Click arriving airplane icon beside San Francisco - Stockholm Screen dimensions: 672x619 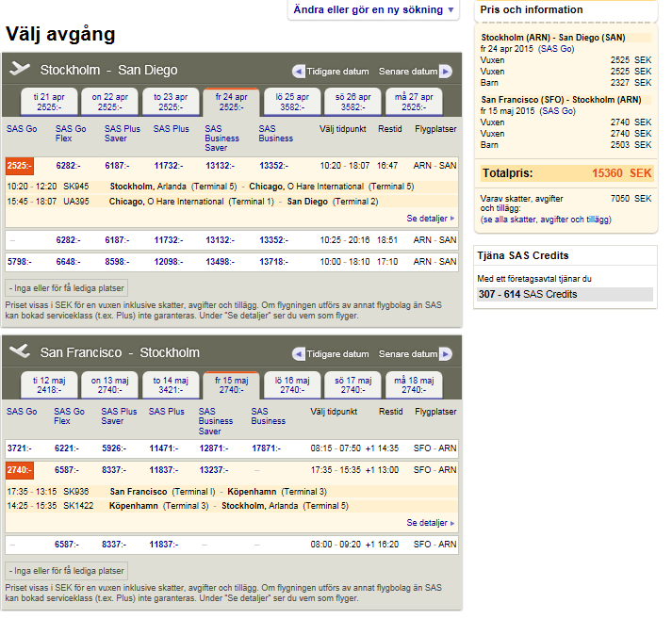20,351
